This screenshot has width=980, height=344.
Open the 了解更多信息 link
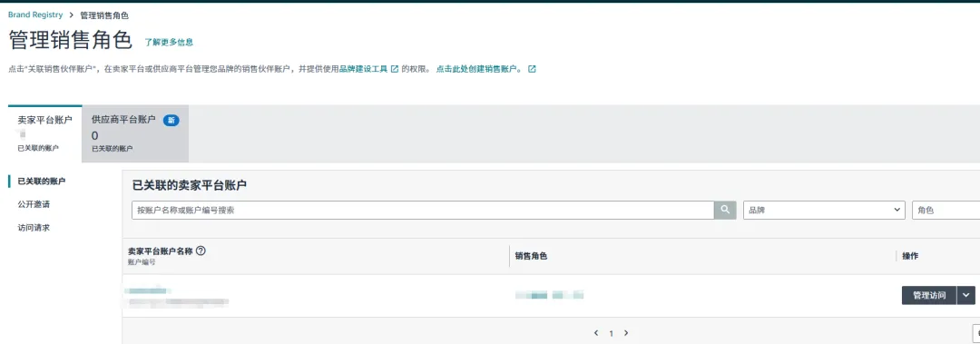point(169,43)
